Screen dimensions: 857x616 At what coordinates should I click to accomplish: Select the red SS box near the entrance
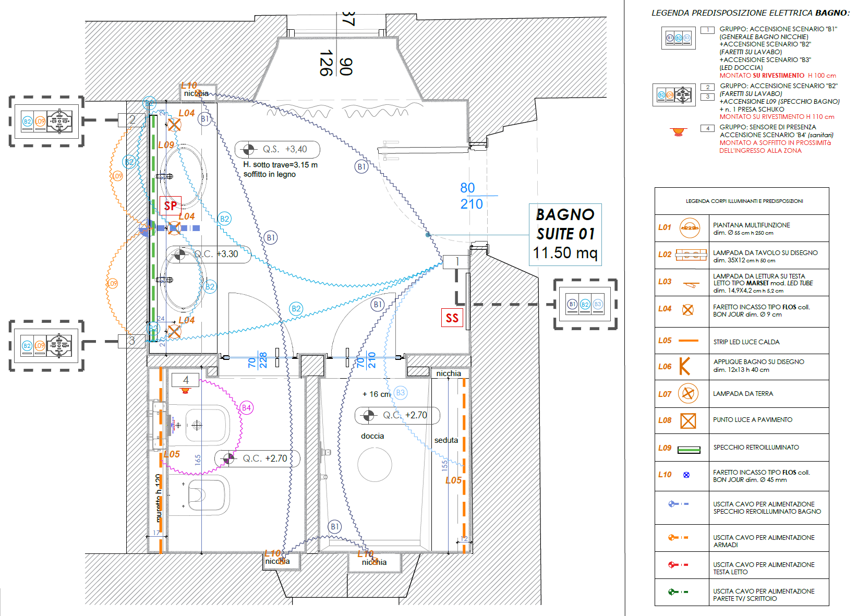click(x=452, y=318)
